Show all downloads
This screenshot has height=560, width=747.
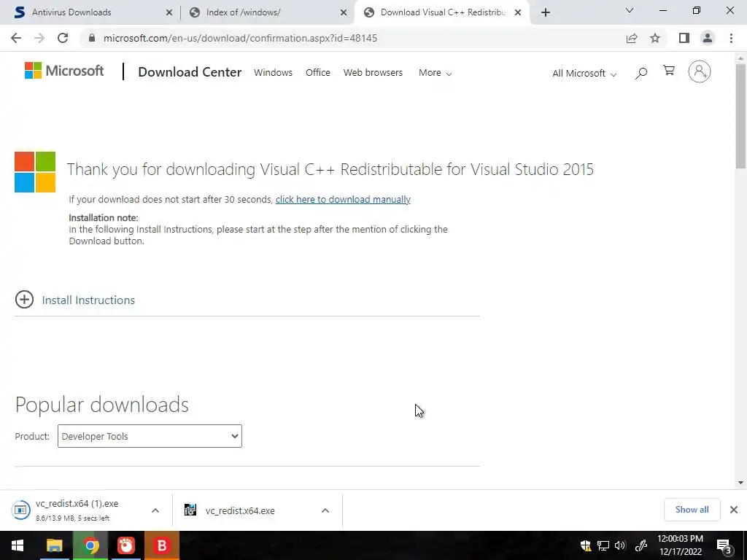[692, 510]
